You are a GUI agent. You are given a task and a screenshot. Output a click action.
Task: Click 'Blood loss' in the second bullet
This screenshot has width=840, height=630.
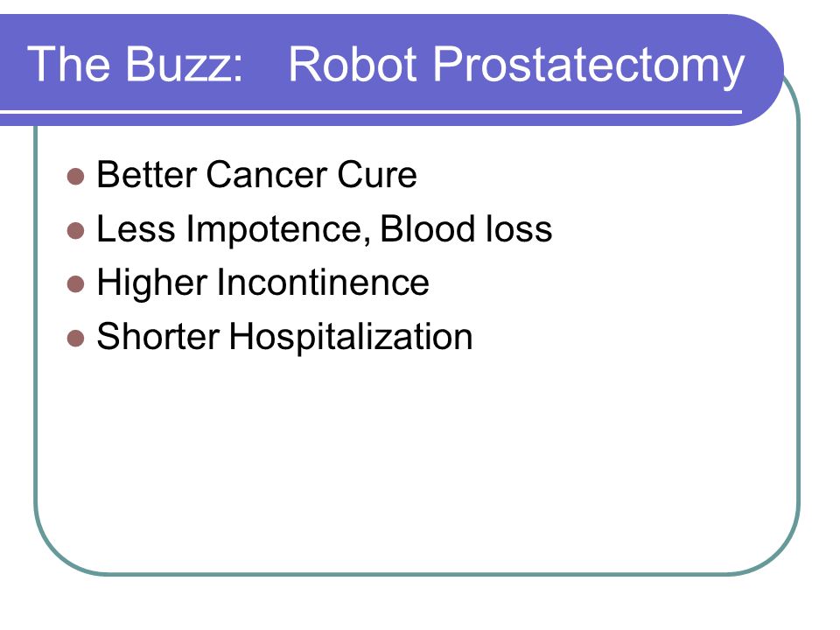pyautogui.click(x=465, y=228)
